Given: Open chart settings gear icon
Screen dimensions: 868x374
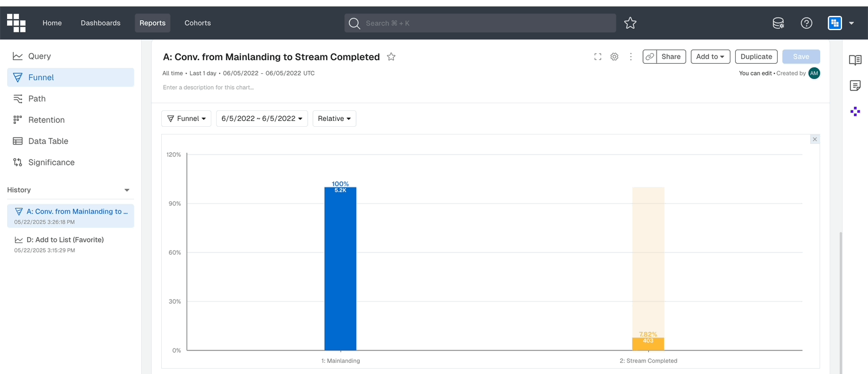Looking at the screenshot, I should pyautogui.click(x=614, y=57).
